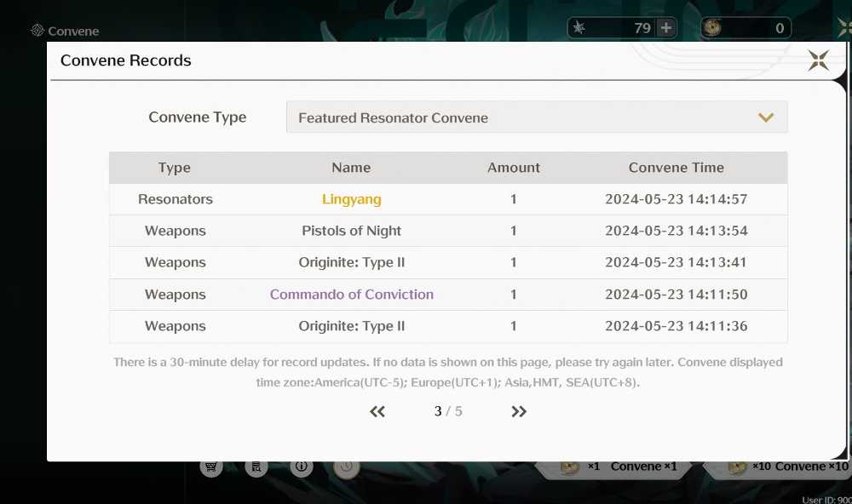The height and width of the screenshot is (504, 852).
Task: Click the Resonators type cell
Action: (x=176, y=199)
